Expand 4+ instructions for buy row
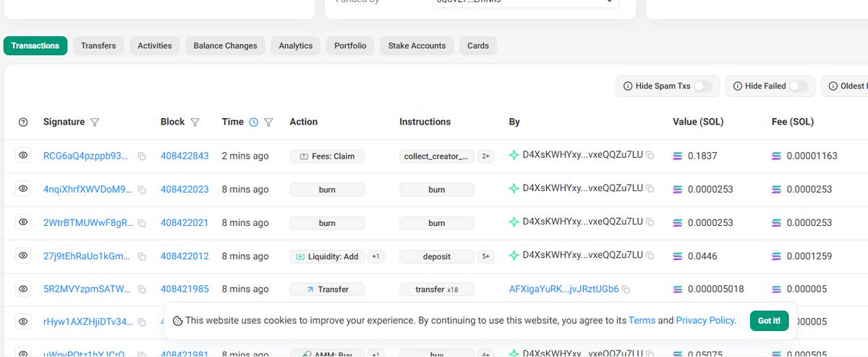Viewport: 868px width, 357px height. 485,353
